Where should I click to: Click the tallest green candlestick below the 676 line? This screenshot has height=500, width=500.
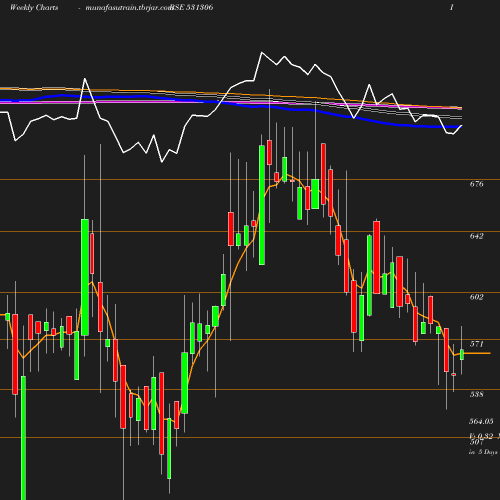23,438
